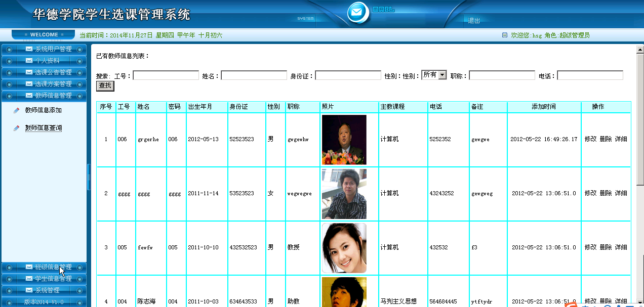Click left round knob on 系统用户管理 bar
The height and width of the screenshot is (307, 644).
click(9, 49)
